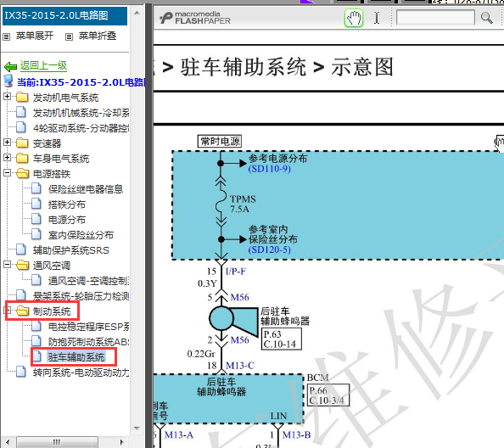Viewport: 504px width, 448px height.
Task: Click the P.63 C.10-14 reference box
Action: point(282,339)
